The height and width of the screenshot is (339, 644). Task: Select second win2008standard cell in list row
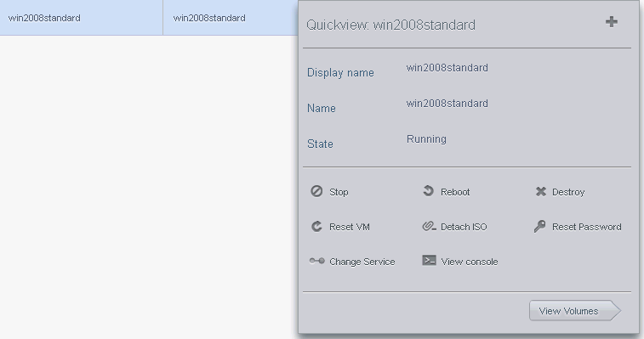tap(231, 18)
